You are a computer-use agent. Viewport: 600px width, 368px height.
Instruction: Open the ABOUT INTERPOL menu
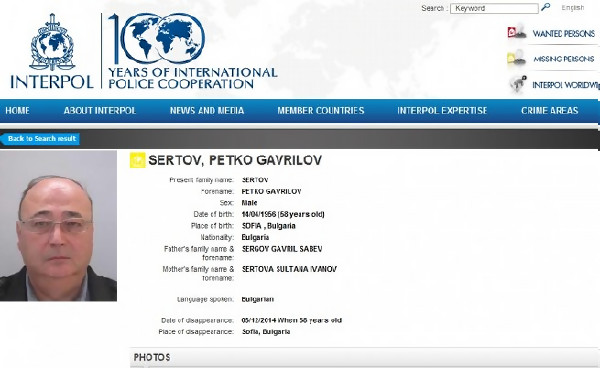(100, 111)
